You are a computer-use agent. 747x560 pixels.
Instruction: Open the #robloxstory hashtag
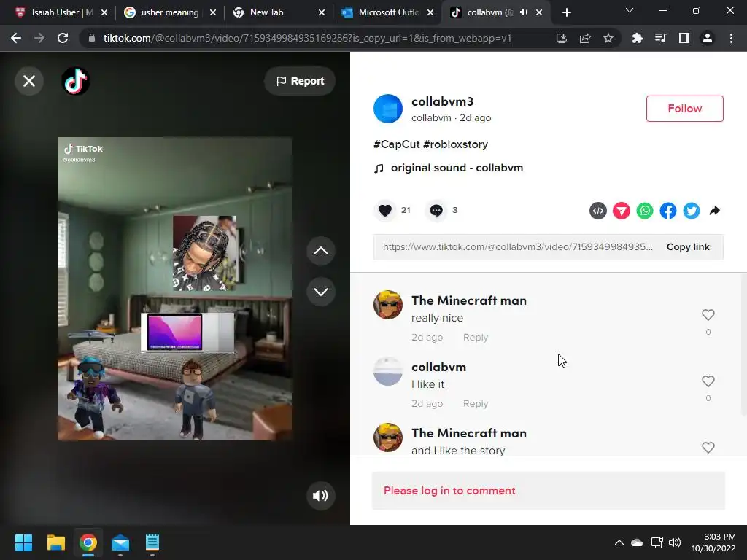(455, 144)
